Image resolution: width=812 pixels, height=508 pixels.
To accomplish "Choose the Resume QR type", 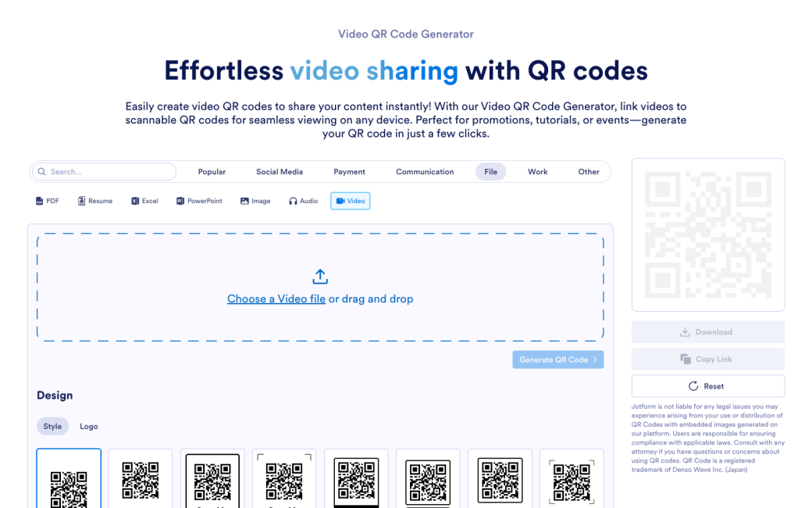I will click(x=95, y=201).
